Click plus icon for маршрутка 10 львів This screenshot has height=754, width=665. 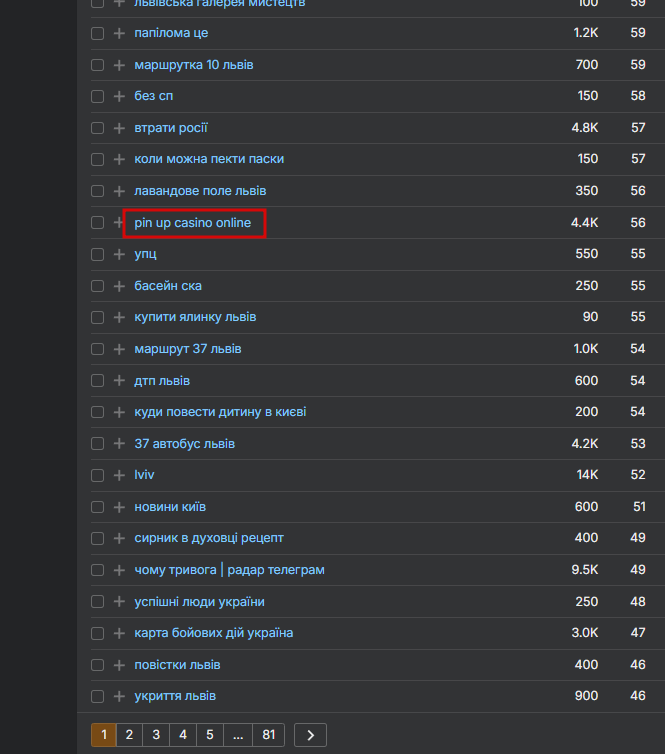(x=119, y=65)
